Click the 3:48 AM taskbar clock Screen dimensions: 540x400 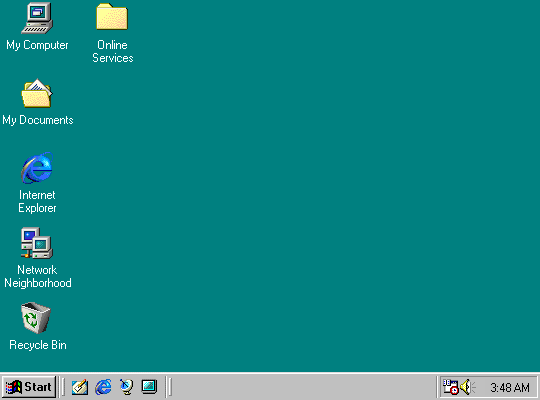click(x=510, y=388)
